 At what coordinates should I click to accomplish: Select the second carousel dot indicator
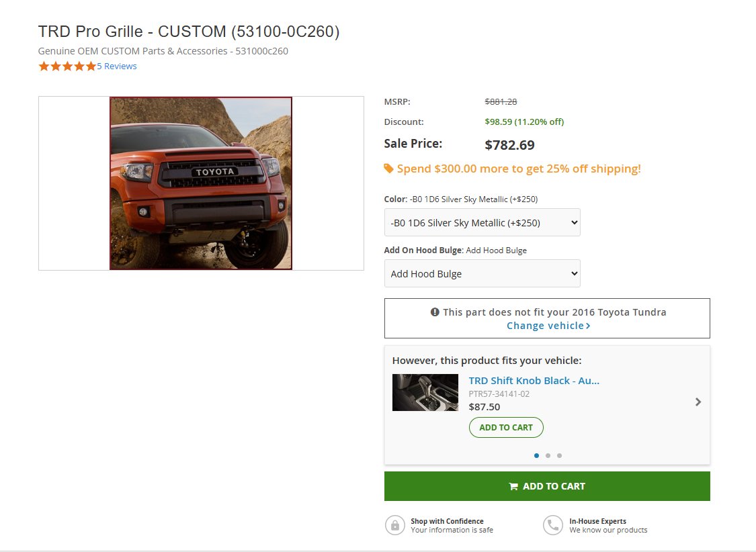coord(548,456)
